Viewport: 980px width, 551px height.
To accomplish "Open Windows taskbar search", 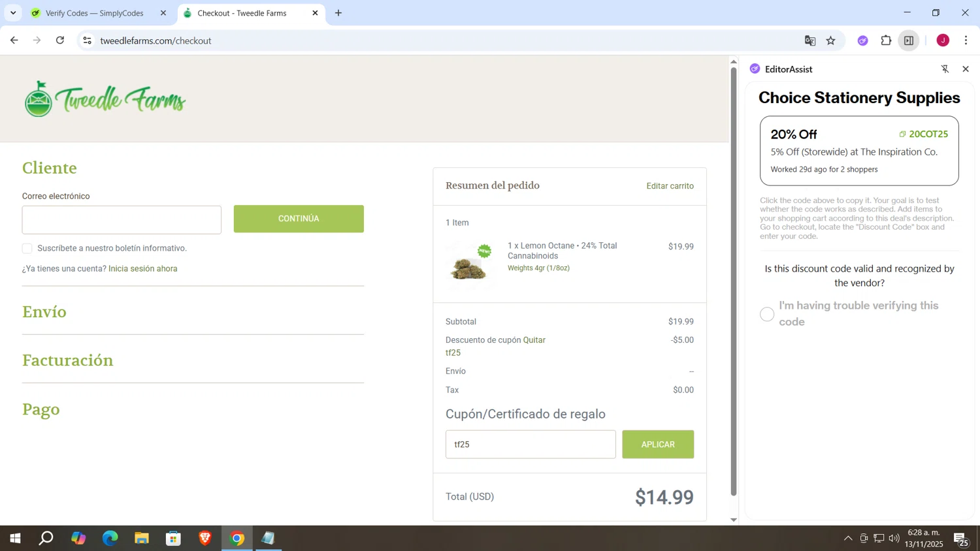I will pos(46,539).
